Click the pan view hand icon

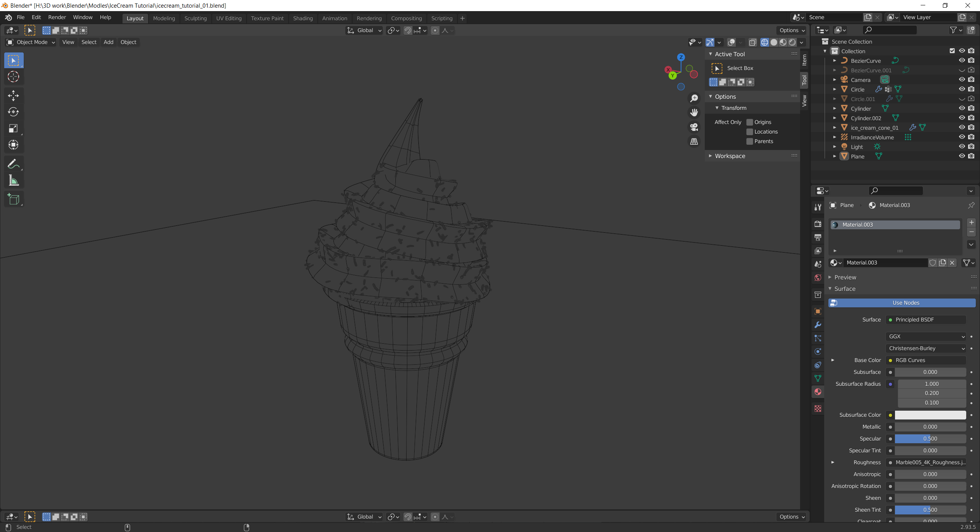click(x=694, y=113)
